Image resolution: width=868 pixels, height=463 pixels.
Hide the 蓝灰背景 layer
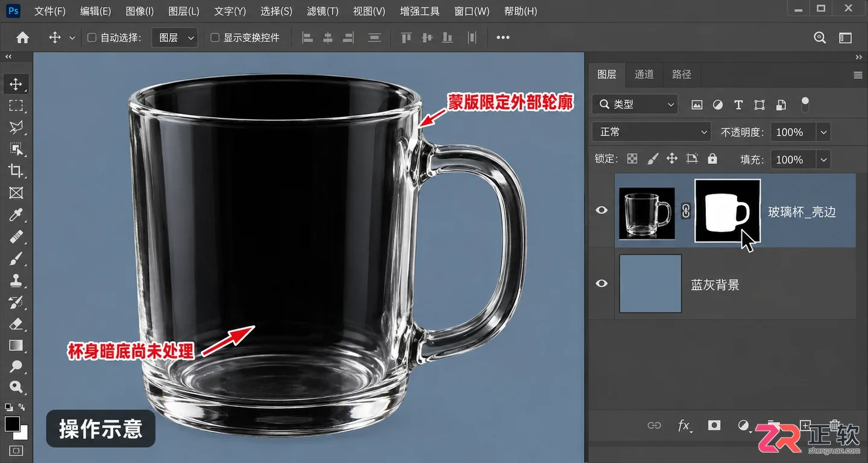[602, 283]
